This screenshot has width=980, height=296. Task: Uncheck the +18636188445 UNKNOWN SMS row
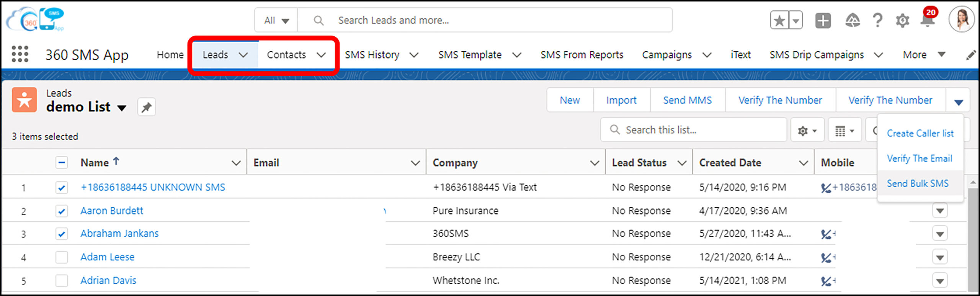[62, 187]
